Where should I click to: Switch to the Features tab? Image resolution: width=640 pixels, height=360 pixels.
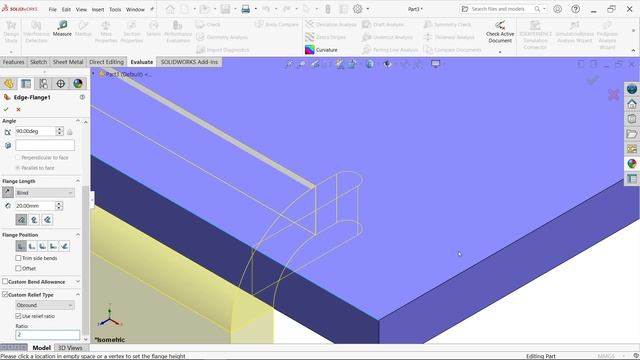(x=13, y=62)
